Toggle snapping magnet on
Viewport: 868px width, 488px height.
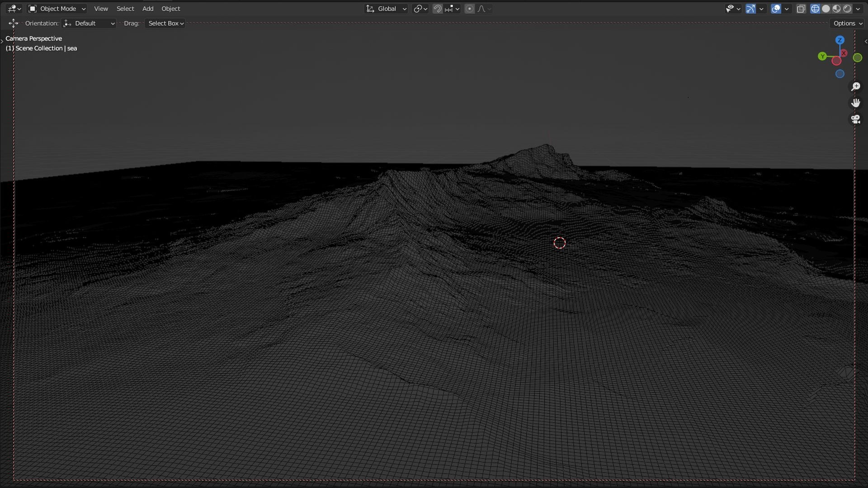[x=437, y=9]
